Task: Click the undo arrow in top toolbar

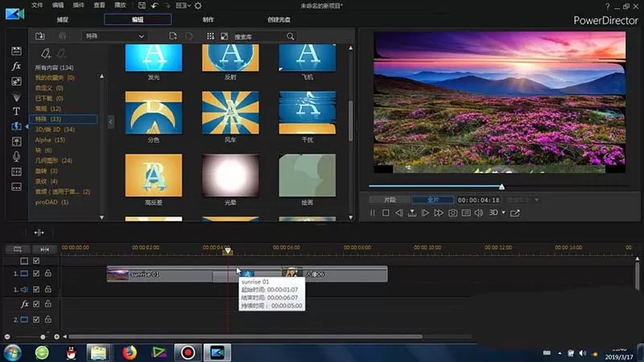Action: (x=155, y=6)
